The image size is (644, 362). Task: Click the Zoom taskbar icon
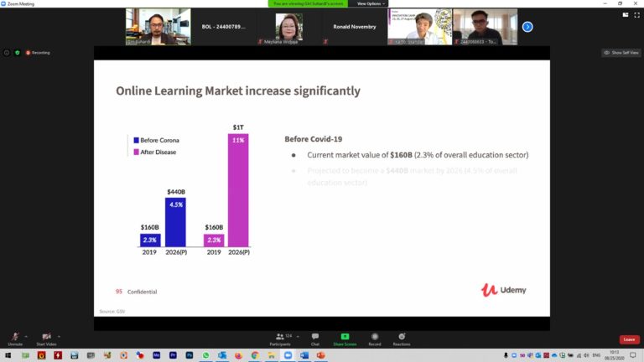click(288, 355)
